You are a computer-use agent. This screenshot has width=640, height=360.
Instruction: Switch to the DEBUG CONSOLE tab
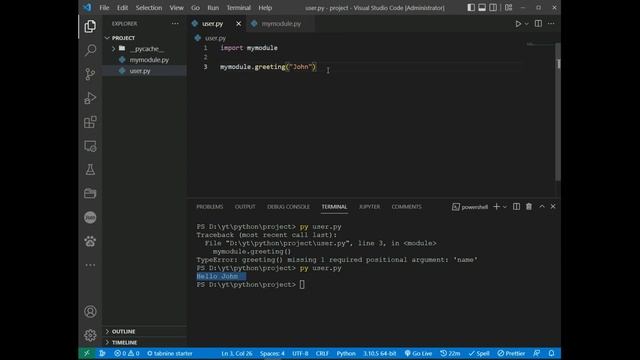point(289,207)
